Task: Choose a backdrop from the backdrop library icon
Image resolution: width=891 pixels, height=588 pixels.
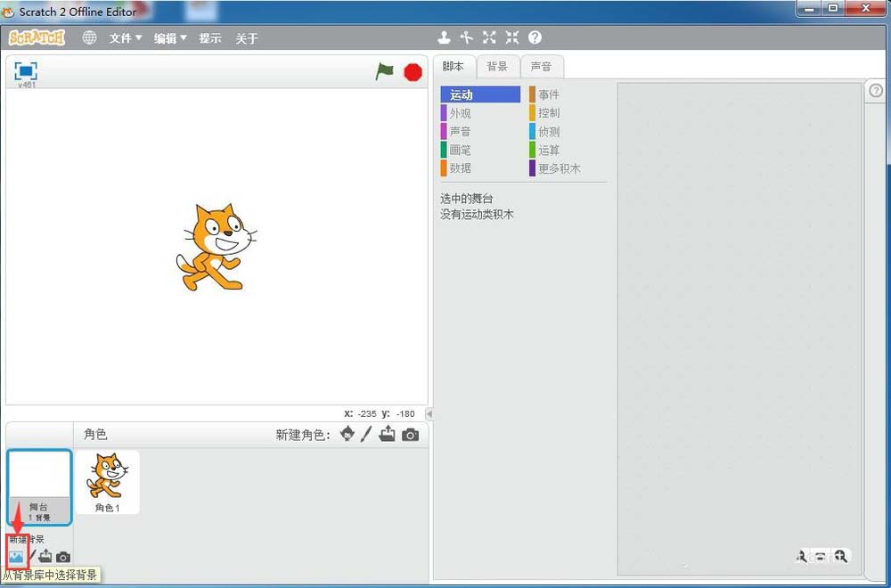Action: [18, 558]
